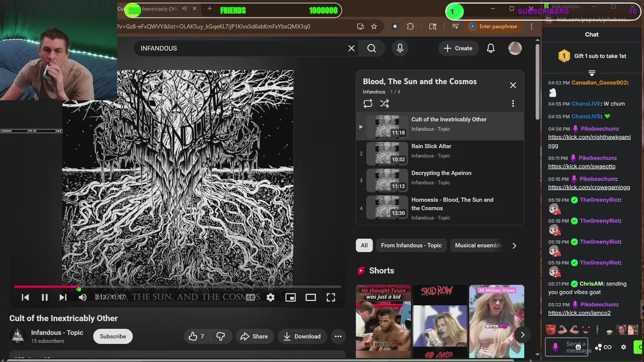Viewport: 644px width, 362px height.
Task: Click Enter passphrase profile button
Action: [x=494, y=27]
